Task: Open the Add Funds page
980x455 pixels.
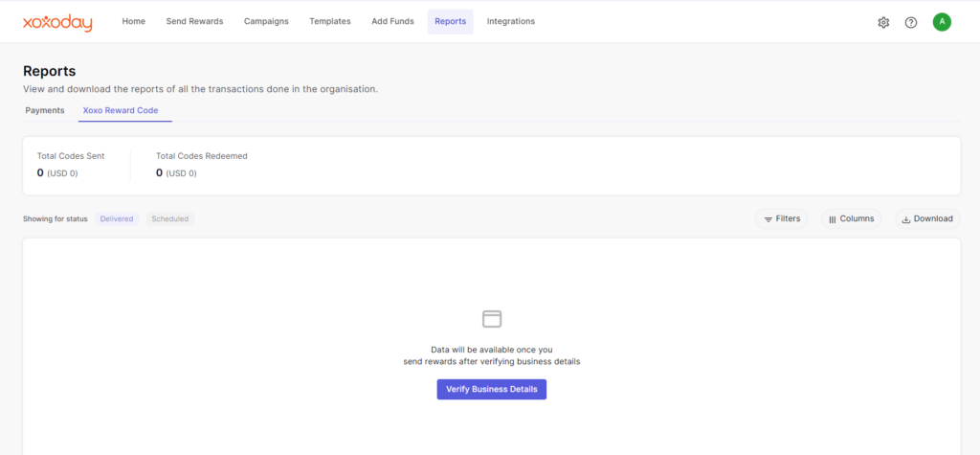Action: point(392,21)
